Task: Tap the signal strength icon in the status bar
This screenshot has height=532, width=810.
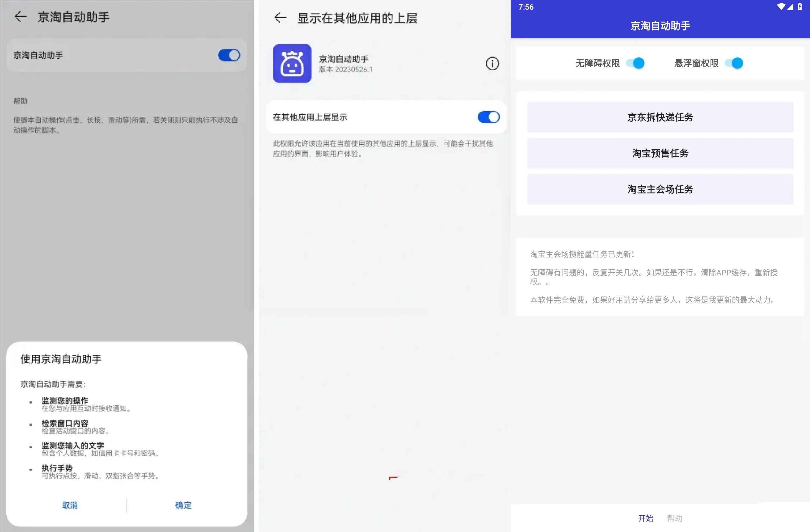Action: click(790, 7)
